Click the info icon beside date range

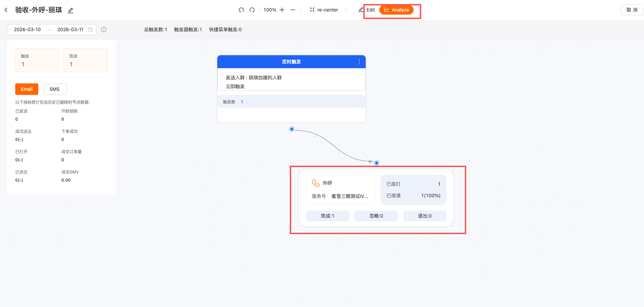104,30
